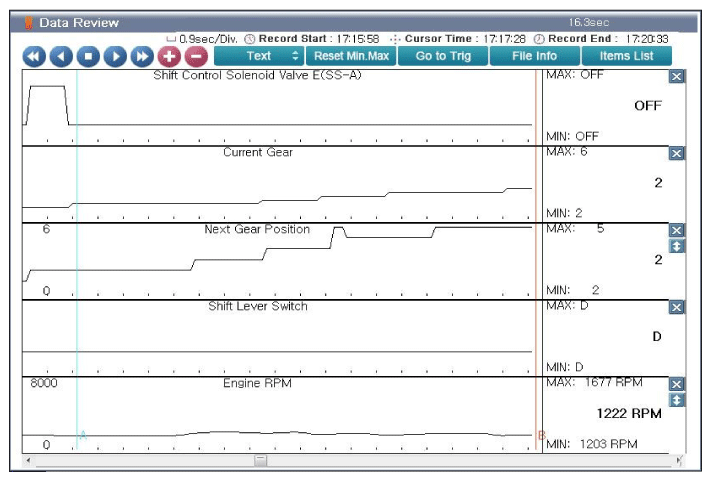Click the Next Gear Position graph title

[x=257, y=229]
